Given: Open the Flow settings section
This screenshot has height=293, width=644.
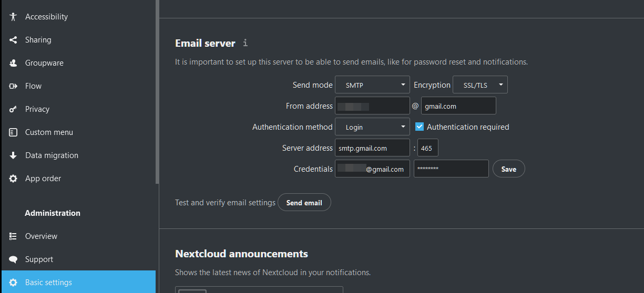Looking at the screenshot, I should tap(78, 86).
